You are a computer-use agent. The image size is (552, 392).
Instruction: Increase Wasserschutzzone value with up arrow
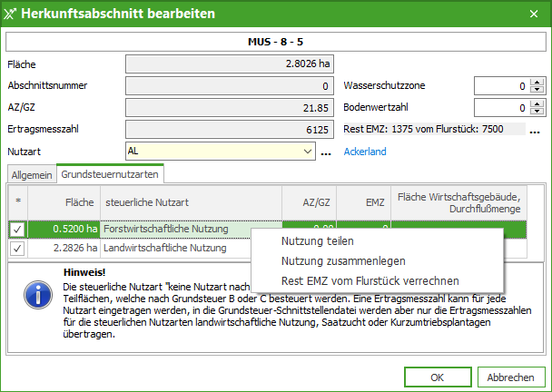[x=537, y=83]
